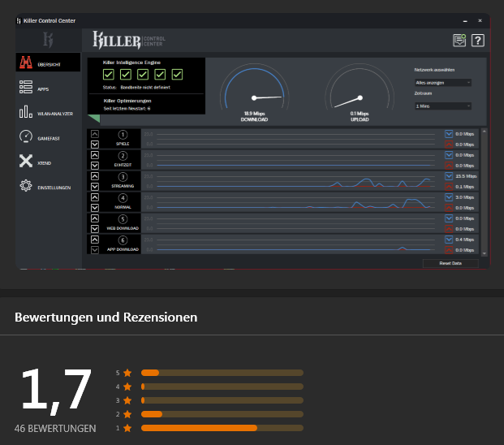The width and height of the screenshot is (504, 445).
Task: Open the Xtend X icon
Action: click(x=26, y=161)
